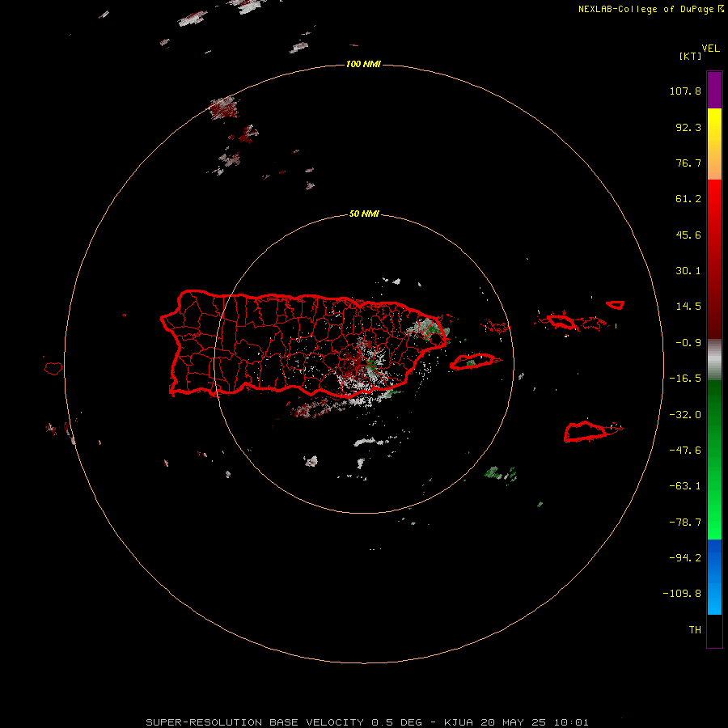Viewport: 728px width, 728px height.
Task: Click the [KT] units label
Action: pos(691,56)
